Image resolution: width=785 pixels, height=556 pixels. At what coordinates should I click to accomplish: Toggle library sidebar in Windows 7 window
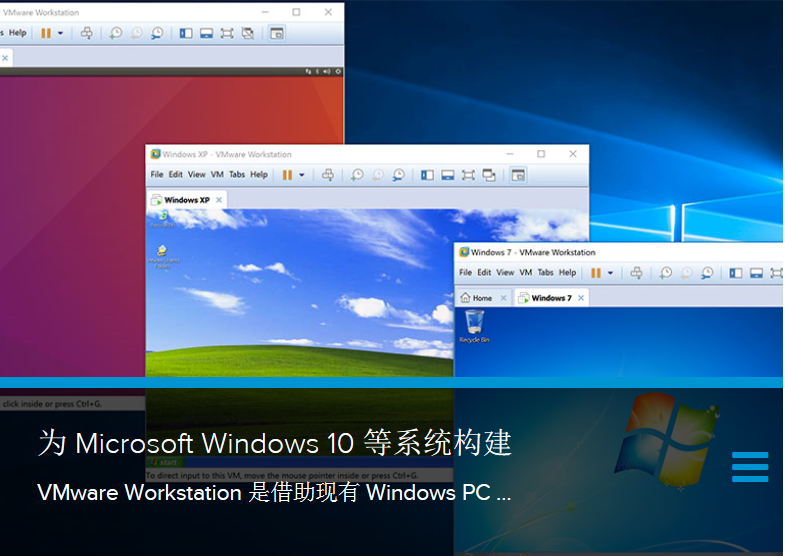[x=735, y=273]
